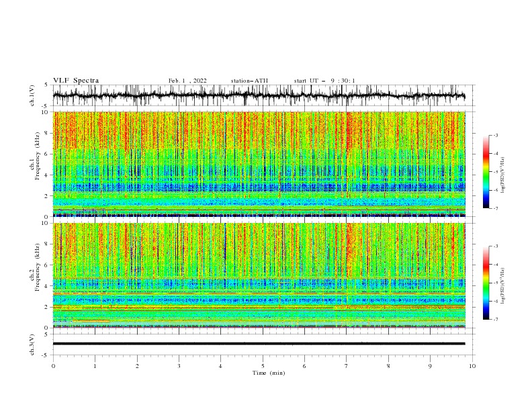This screenshot has height=411, width=532.
Task: Click time axis tick label "1"
Action: (x=95, y=366)
